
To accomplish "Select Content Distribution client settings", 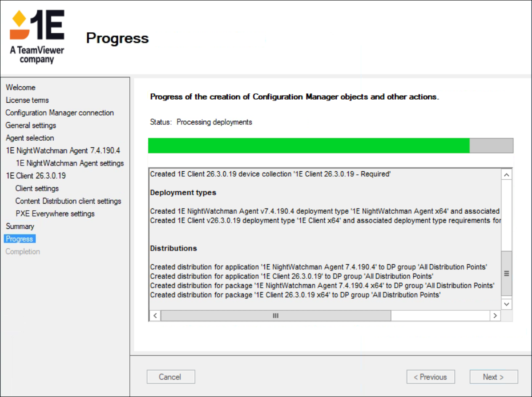I will (x=68, y=201).
